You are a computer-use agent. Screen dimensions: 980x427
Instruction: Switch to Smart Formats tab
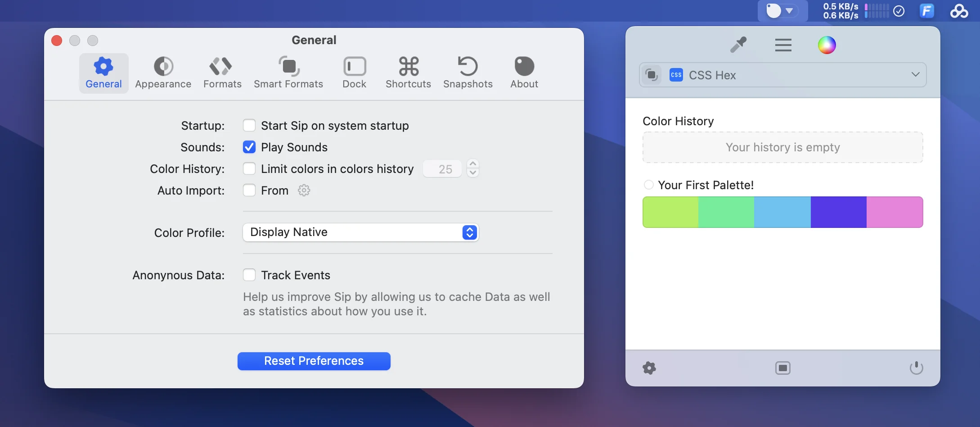[288, 73]
